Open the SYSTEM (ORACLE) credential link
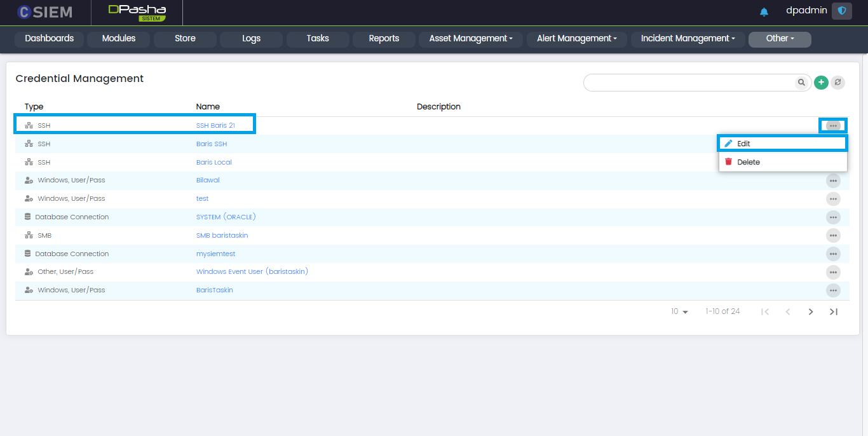Screen dimensions: 868x436 pyautogui.click(x=226, y=217)
